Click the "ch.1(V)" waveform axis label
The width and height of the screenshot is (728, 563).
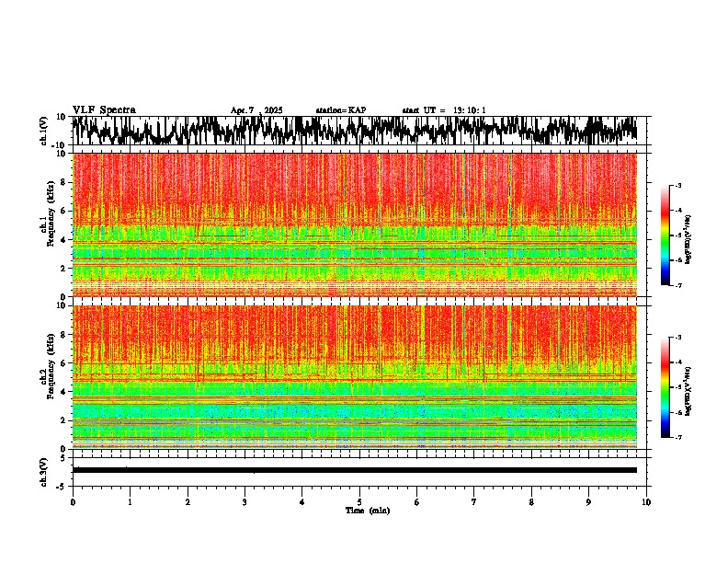pyautogui.click(x=44, y=131)
